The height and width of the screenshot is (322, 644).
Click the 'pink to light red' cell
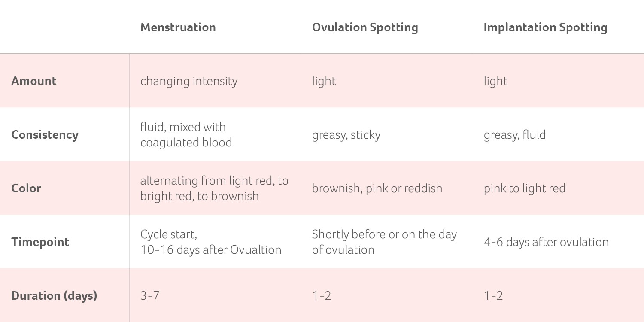pos(524,188)
